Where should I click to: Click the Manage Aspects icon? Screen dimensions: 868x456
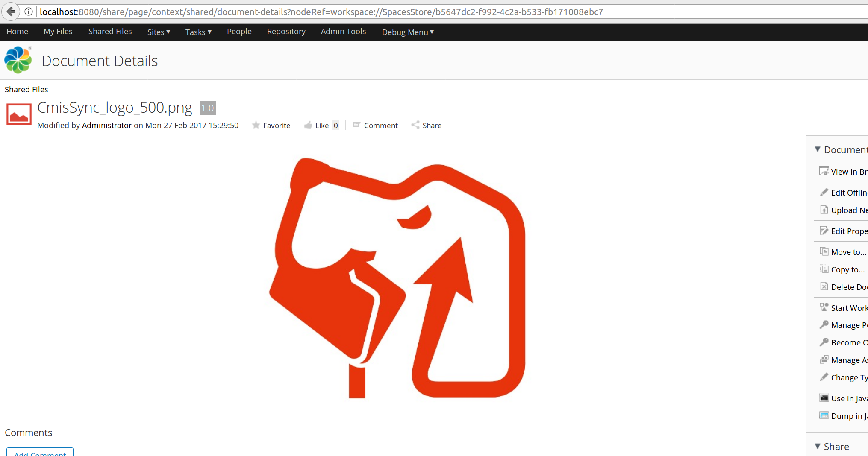[824, 360]
